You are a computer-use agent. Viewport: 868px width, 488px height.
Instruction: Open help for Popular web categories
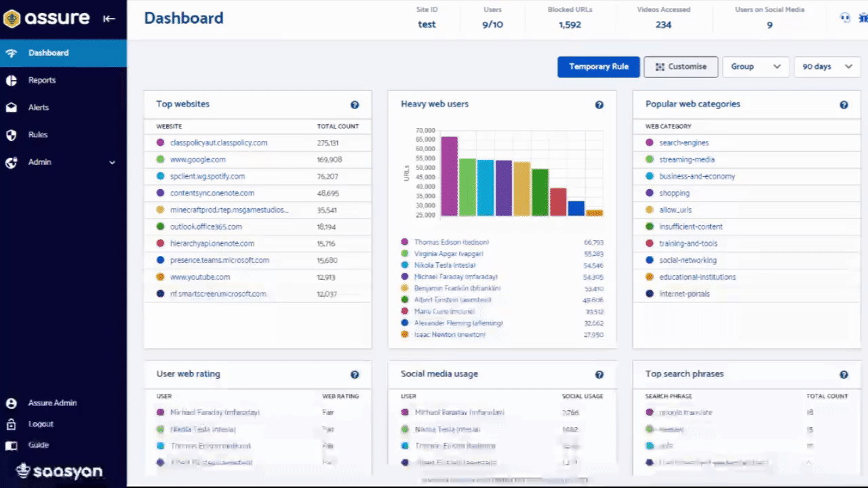[x=844, y=105]
